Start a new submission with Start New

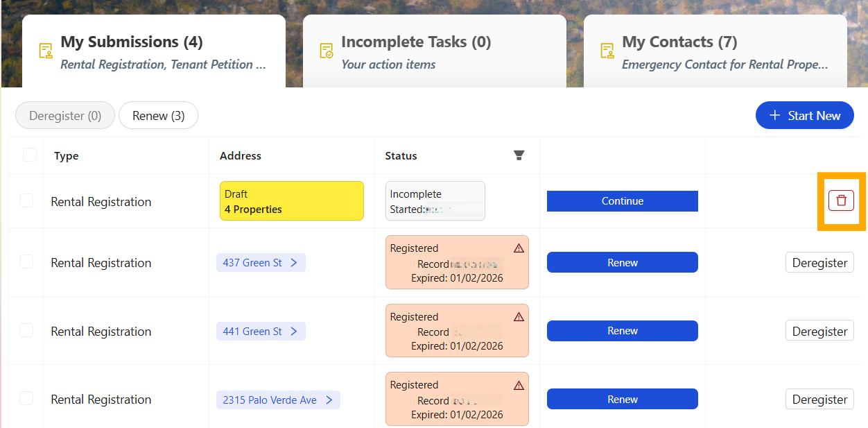805,116
